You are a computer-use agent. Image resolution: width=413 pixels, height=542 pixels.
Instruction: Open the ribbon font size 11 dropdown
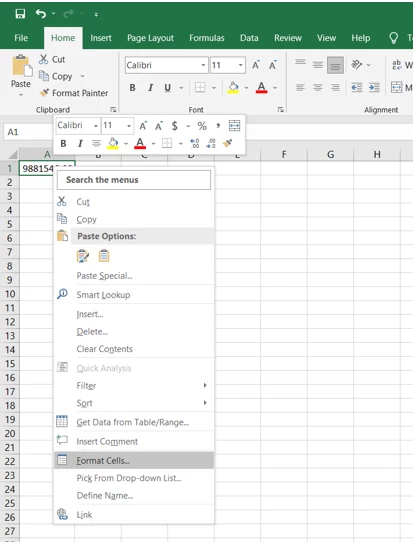tap(240, 65)
